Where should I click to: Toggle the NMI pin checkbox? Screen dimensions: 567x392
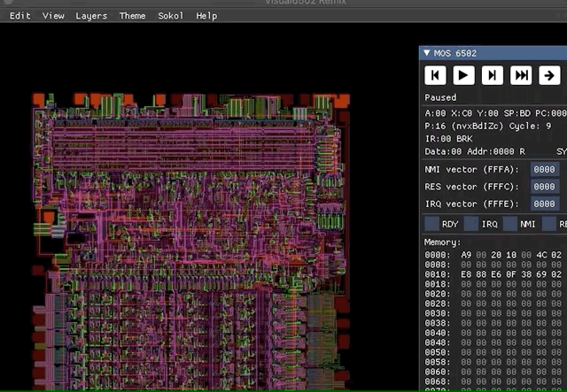click(510, 224)
